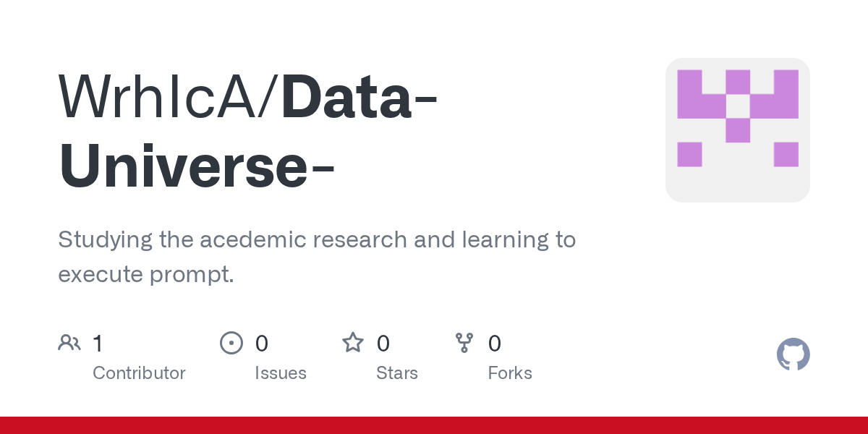Open the 'Forks' label

coord(510,373)
